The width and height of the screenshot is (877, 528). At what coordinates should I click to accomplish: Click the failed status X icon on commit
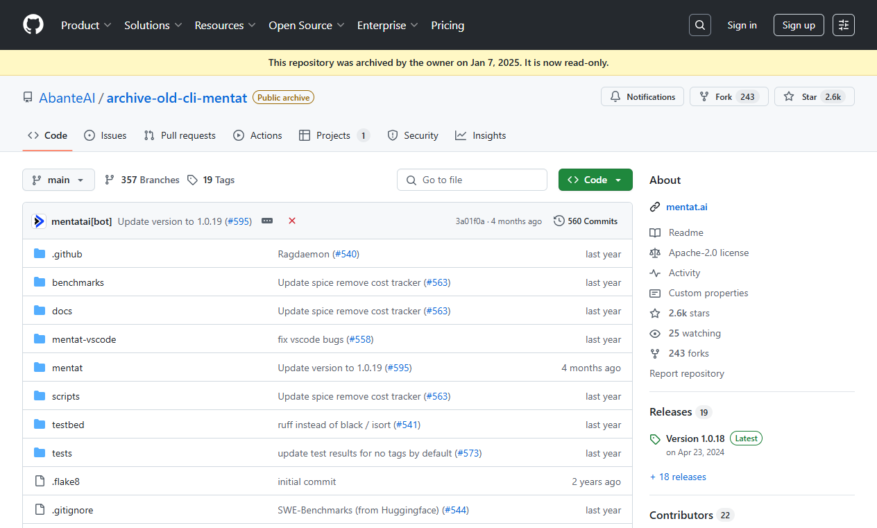(x=292, y=221)
